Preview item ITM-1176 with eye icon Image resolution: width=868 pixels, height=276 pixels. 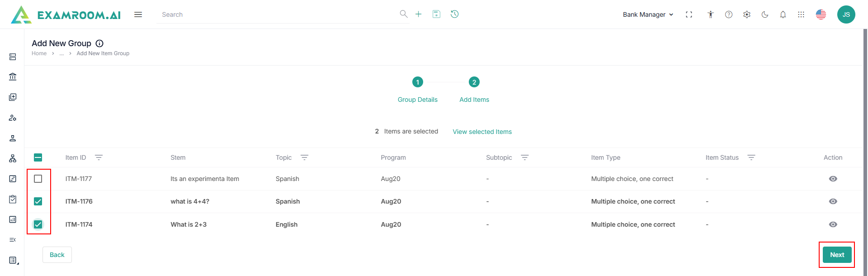coord(833,201)
